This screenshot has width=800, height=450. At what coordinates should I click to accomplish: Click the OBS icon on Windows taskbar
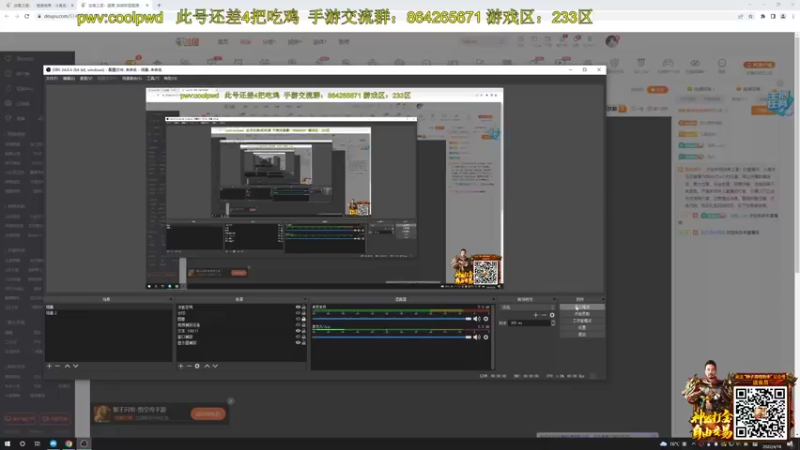(x=84, y=443)
